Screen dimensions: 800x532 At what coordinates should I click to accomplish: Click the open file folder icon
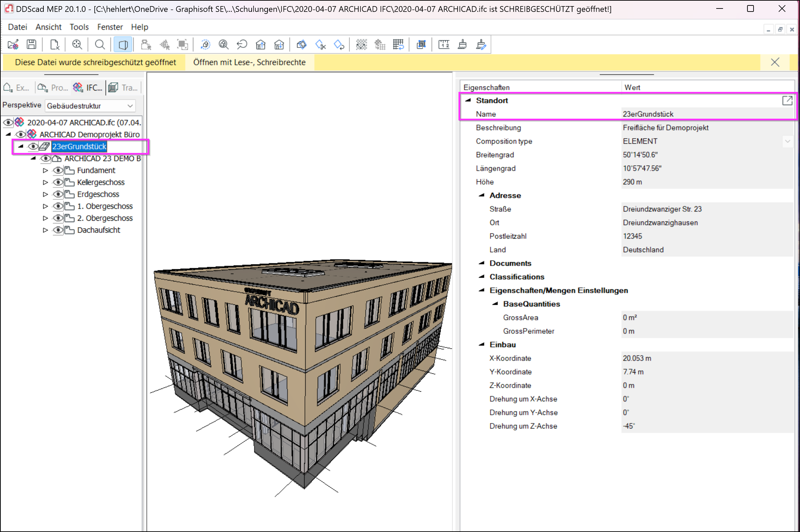pyautogui.click(x=13, y=44)
